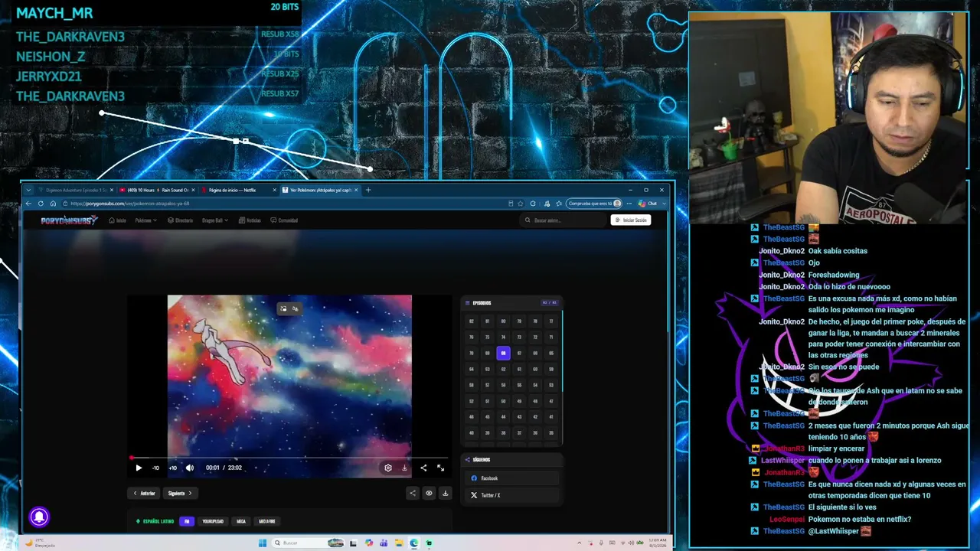This screenshot has height=551, width=980.
Task: Enter fullscreen video mode
Action: point(440,468)
